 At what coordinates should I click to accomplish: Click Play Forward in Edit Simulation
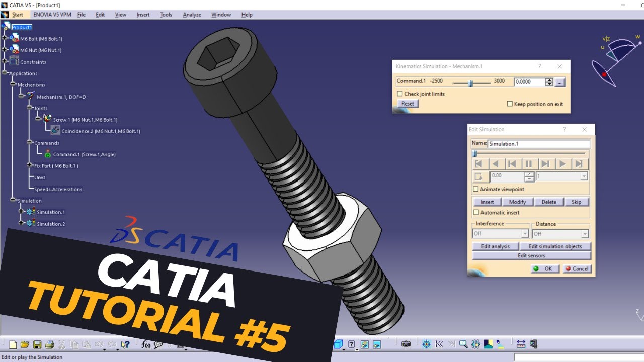tap(562, 164)
